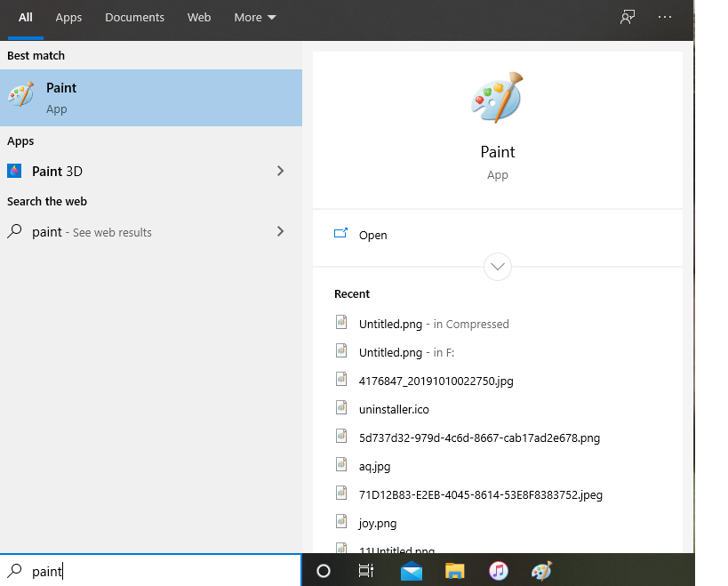Screen dimensions: 728x586
Task: Open Paint 3D from Apps list
Action: tap(151, 171)
